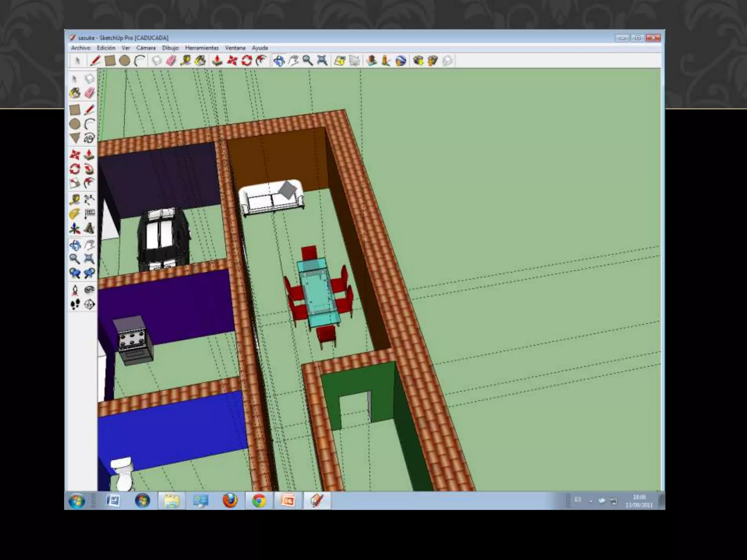Click the Dimension tool in the left palette
747x560 pixels.
89,199
